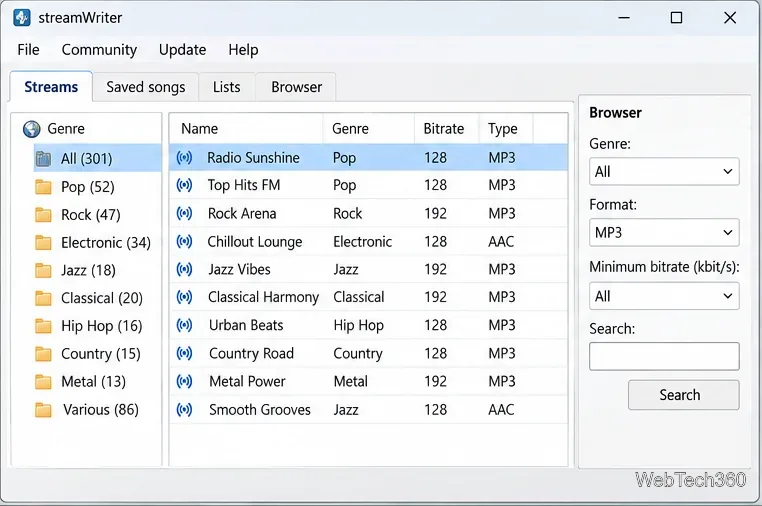The image size is (762, 506).
Task: Click the Electronic (34) folder icon
Action: coord(43,243)
